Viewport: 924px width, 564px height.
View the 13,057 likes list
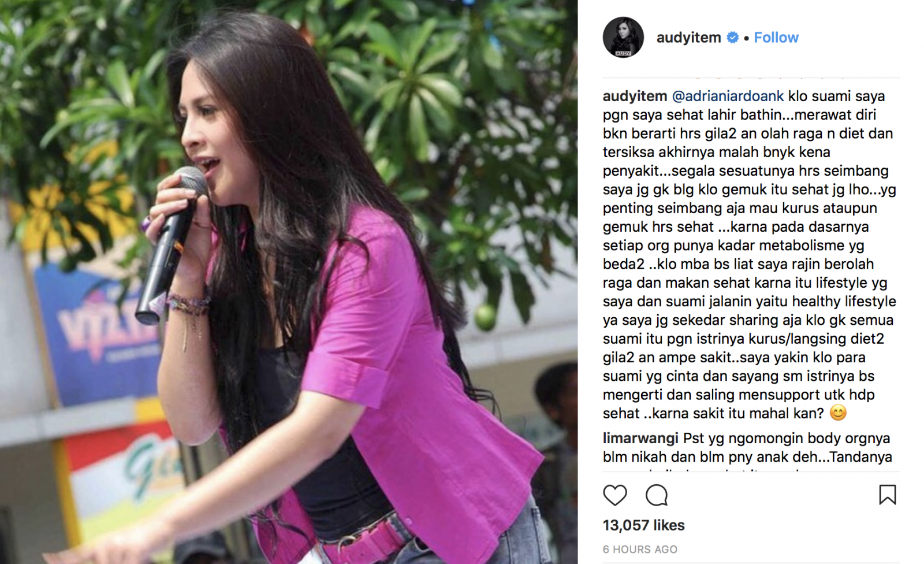point(643,525)
